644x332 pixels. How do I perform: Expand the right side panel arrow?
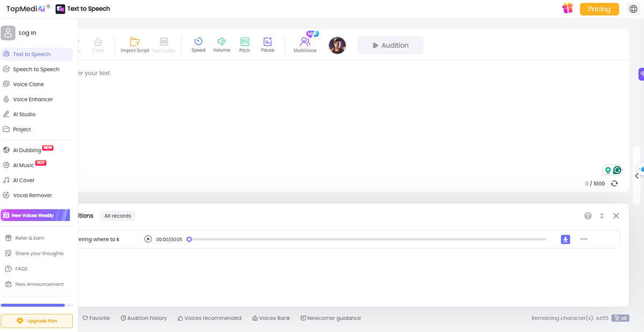637,176
